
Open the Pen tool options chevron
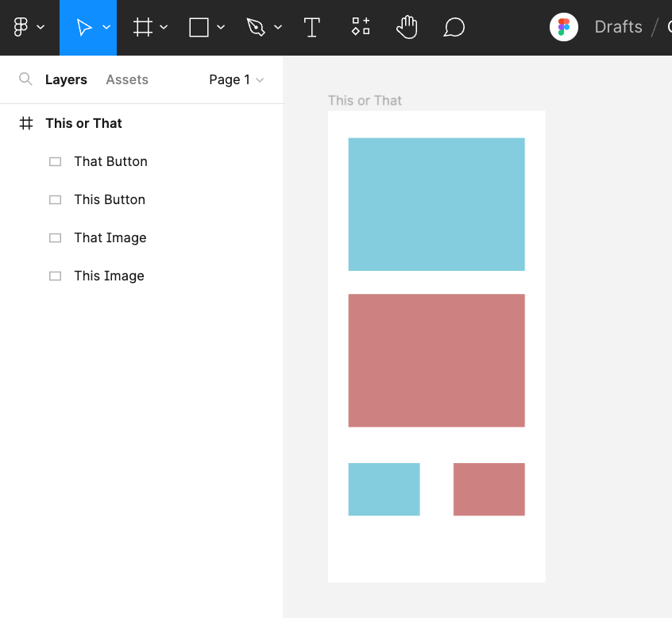point(278,27)
